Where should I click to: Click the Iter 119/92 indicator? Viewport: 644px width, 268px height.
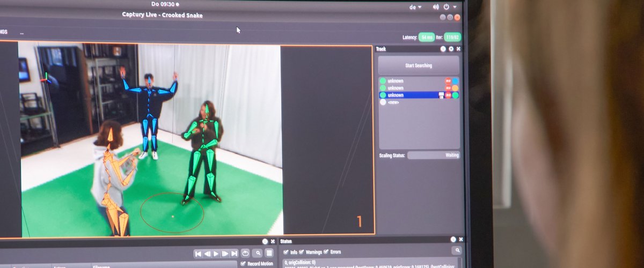point(452,37)
